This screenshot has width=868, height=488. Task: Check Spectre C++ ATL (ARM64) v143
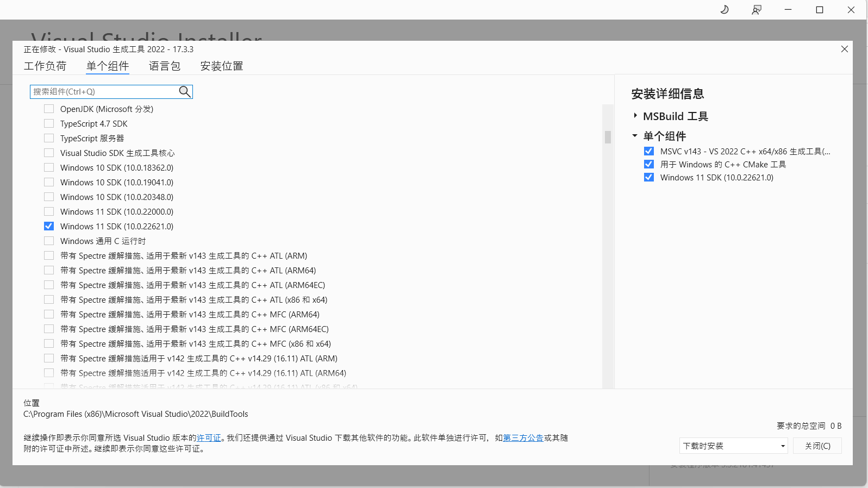click(49, 270)
